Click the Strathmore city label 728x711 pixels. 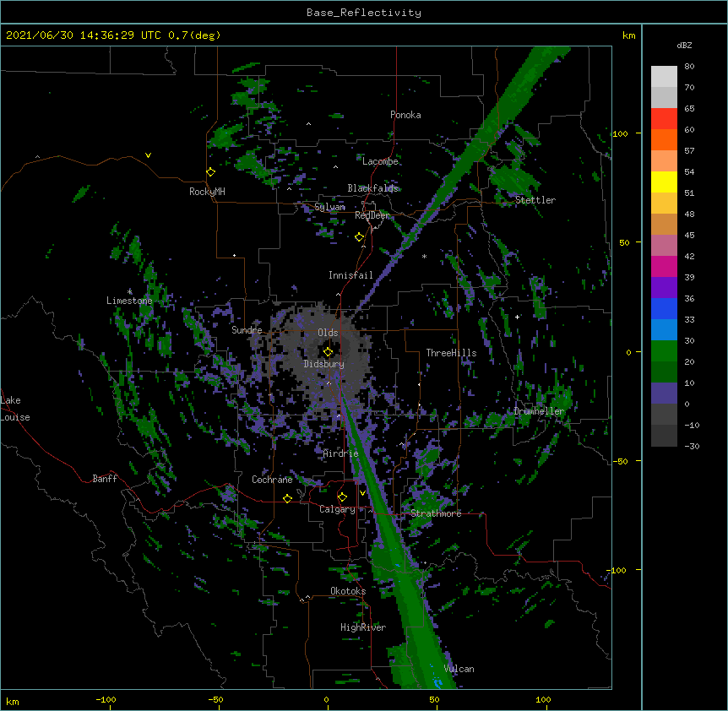pyautogui.click(x=436, y=513)
